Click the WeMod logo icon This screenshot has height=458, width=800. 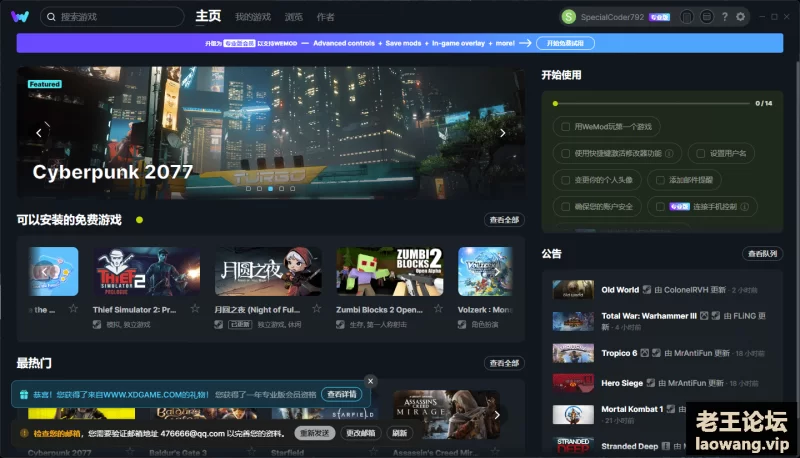pos(20,17)
